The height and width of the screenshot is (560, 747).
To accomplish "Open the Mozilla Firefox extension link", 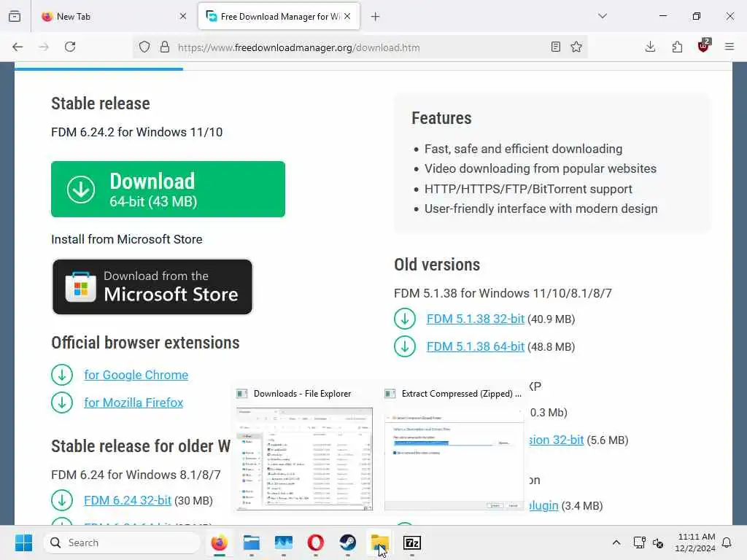I will [x=133, y=402].
